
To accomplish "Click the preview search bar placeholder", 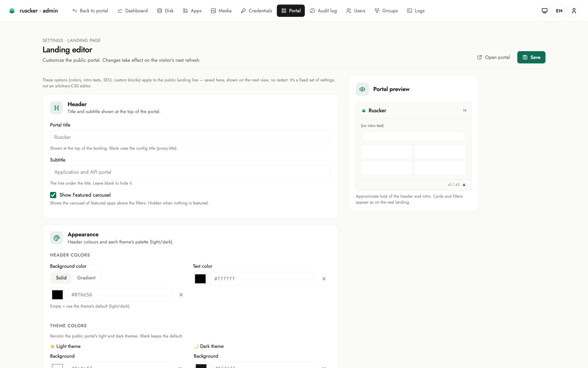I will pyautogui.click(x=413, y=137).
